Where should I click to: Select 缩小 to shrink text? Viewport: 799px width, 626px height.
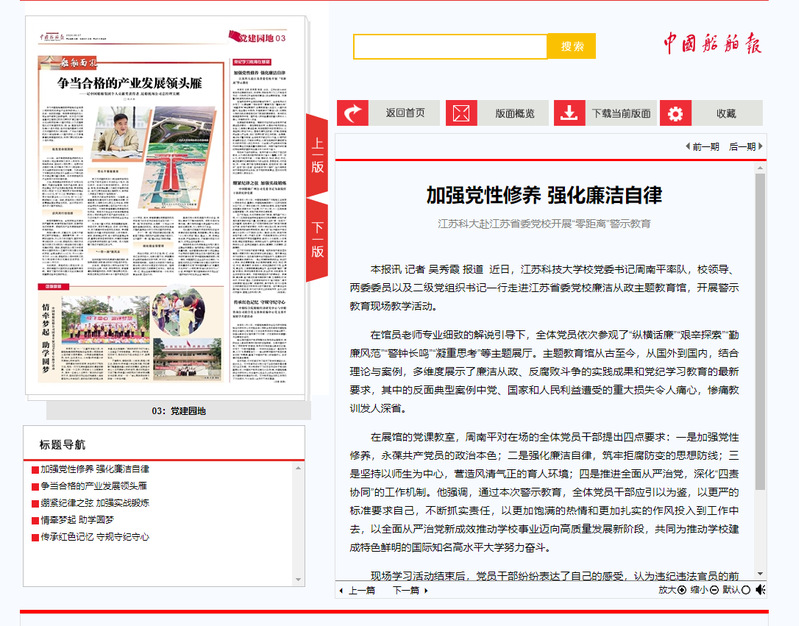[x=704, y=590]
